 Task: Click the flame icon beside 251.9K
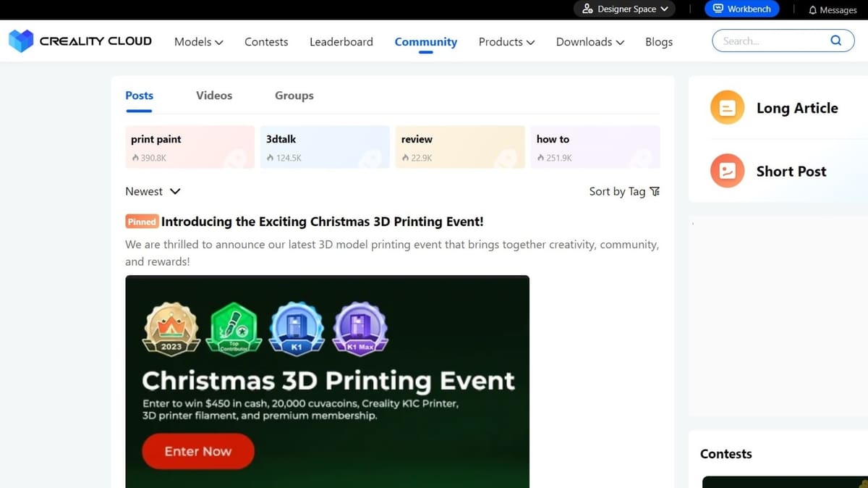point(540,157)
